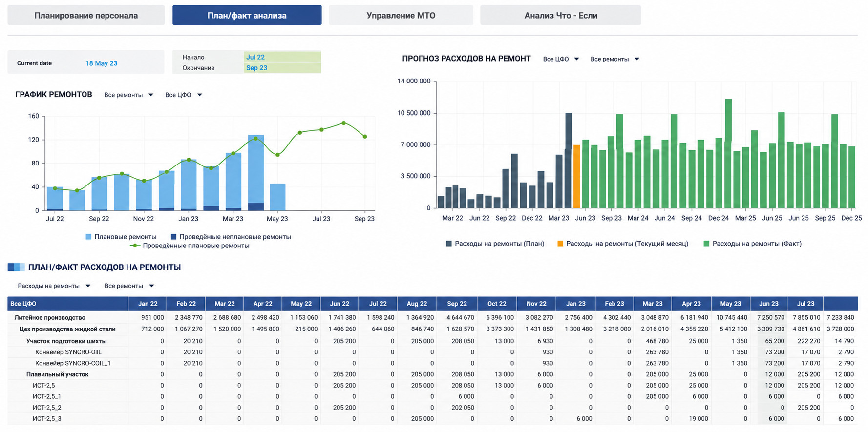Toggle the Расходы на ремонты (План) legend swatch
This screenshot has height=432, width=868.
[x=448, y=244]
